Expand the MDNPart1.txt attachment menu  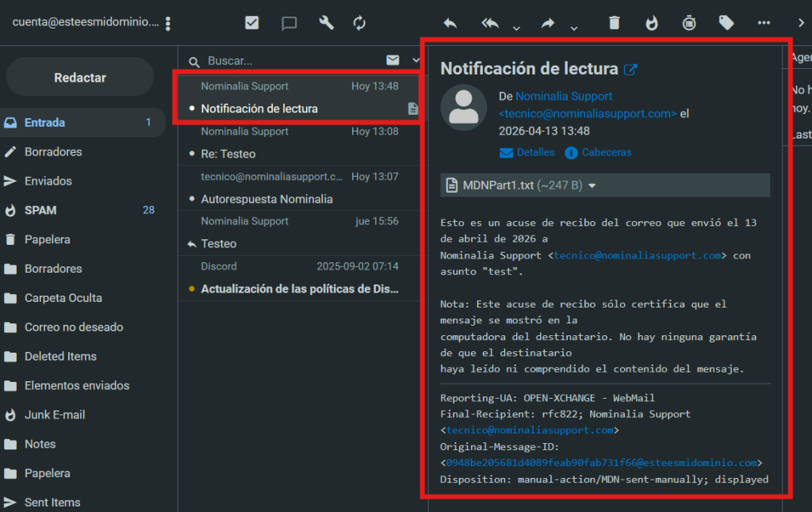[592, 185]
